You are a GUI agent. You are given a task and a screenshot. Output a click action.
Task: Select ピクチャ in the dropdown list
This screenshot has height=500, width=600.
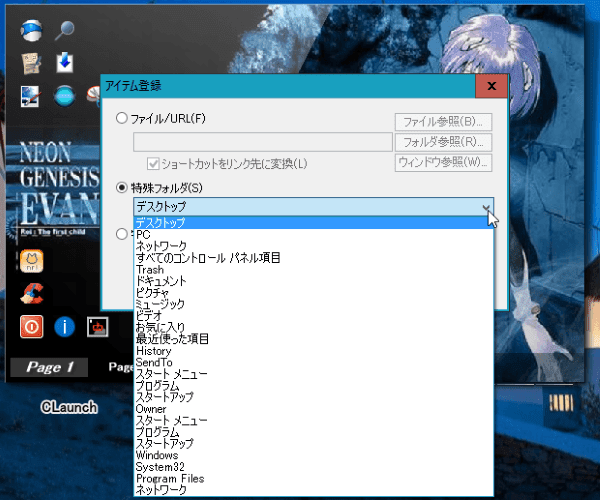(313, 293)
